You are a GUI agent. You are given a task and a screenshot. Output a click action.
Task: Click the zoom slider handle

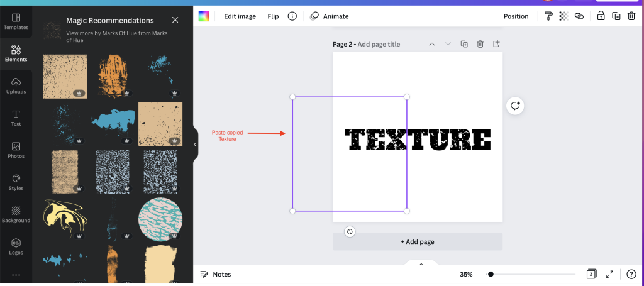[491, 274]
